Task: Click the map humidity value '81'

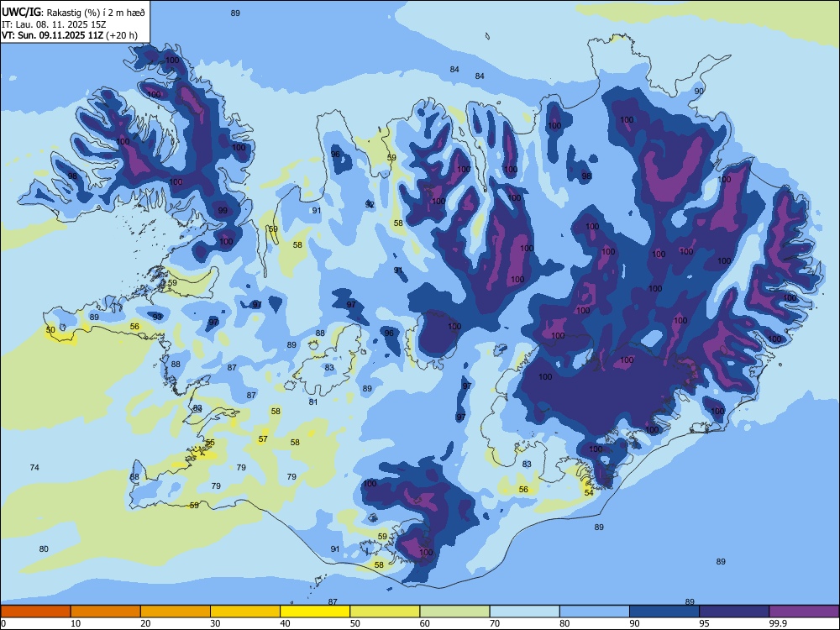Action: coord(313,402)
